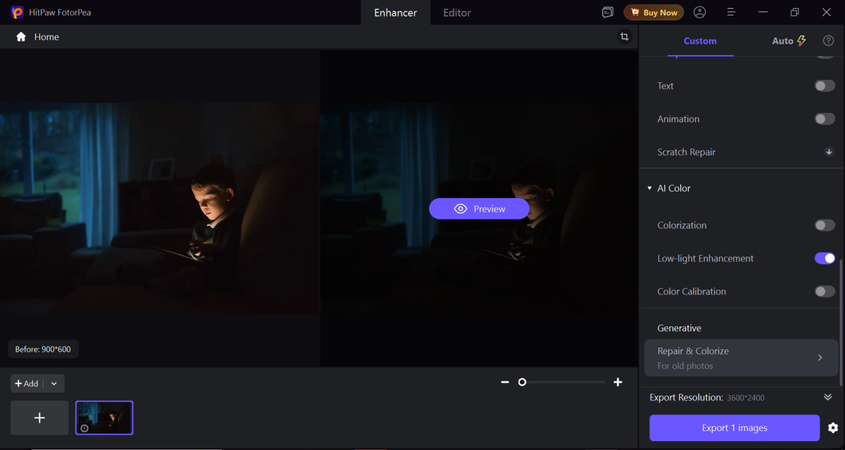845x450 pixels.
Task: Click the HitPaw FotorPea logo icon
Action: coord(17,12)
